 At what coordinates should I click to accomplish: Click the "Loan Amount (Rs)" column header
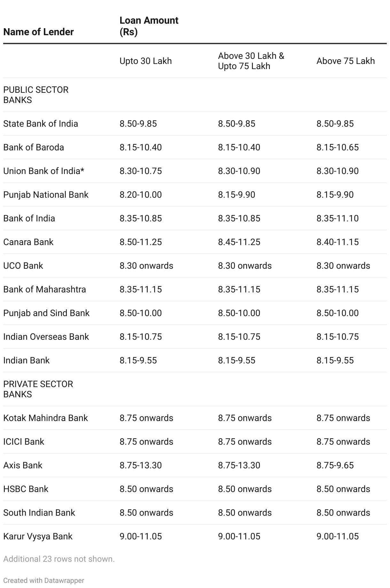[x=149, y=26]
